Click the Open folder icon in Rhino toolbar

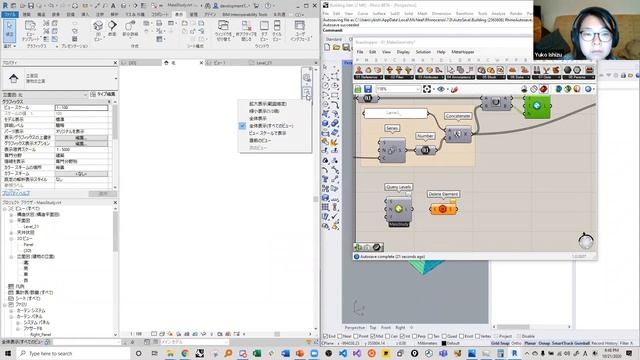(x=337, y=47)
